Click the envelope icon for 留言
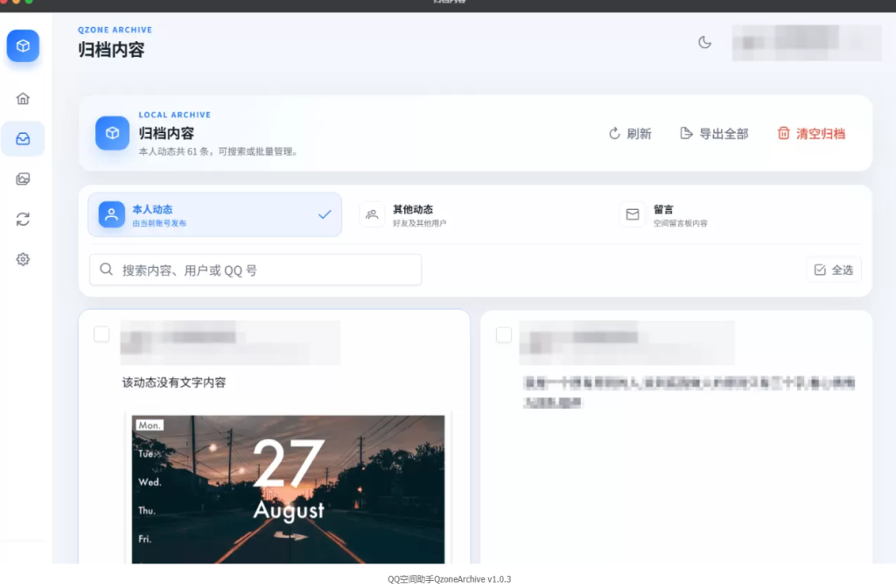This screenshot has width=896, height=588. pyautogui.click(x=633, y=215)
